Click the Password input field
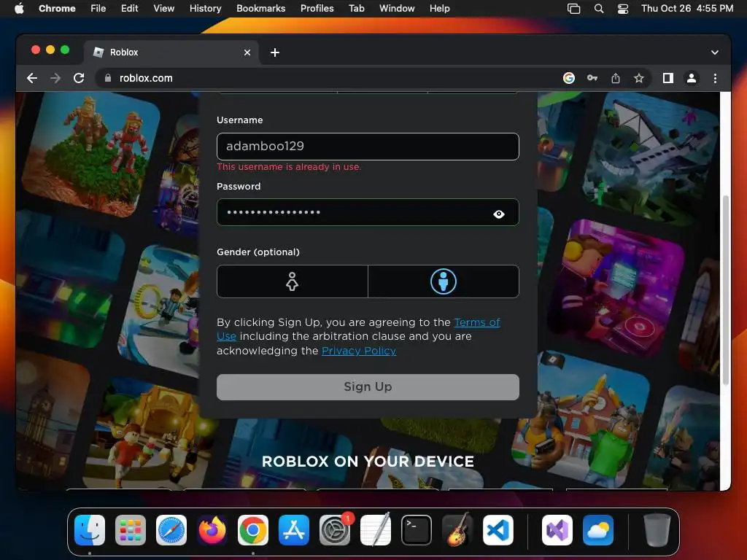This screenshot has width=747, height=560. pos(368,212)
